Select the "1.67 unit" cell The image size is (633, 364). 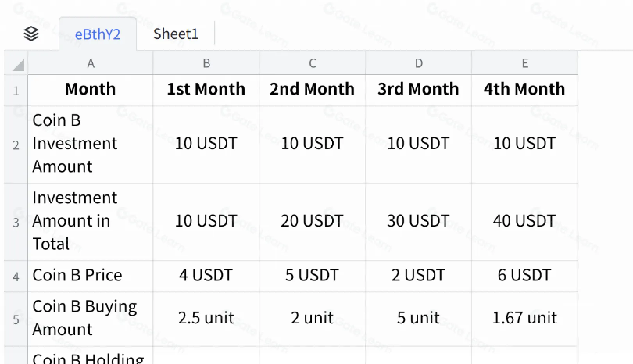pos(524,318)
